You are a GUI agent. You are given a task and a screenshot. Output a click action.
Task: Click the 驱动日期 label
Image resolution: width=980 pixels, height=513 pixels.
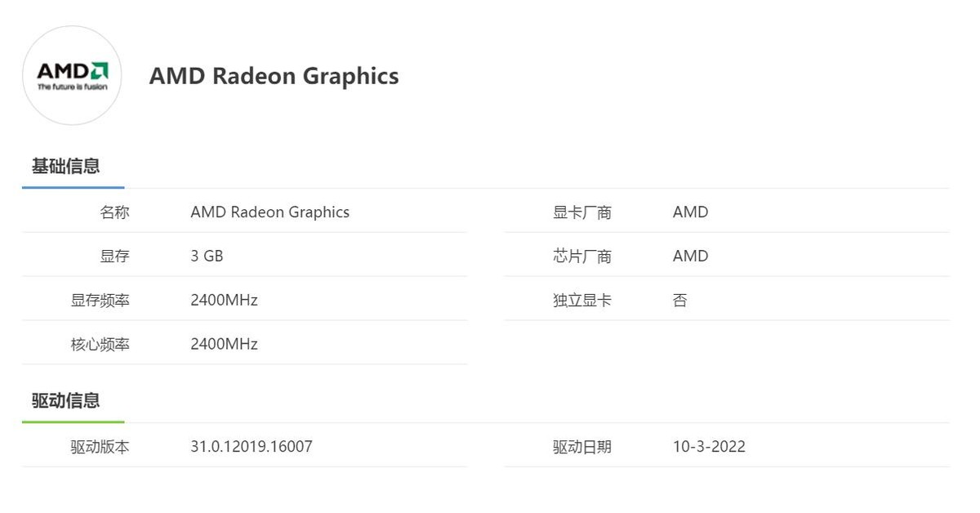coord(581,447)
